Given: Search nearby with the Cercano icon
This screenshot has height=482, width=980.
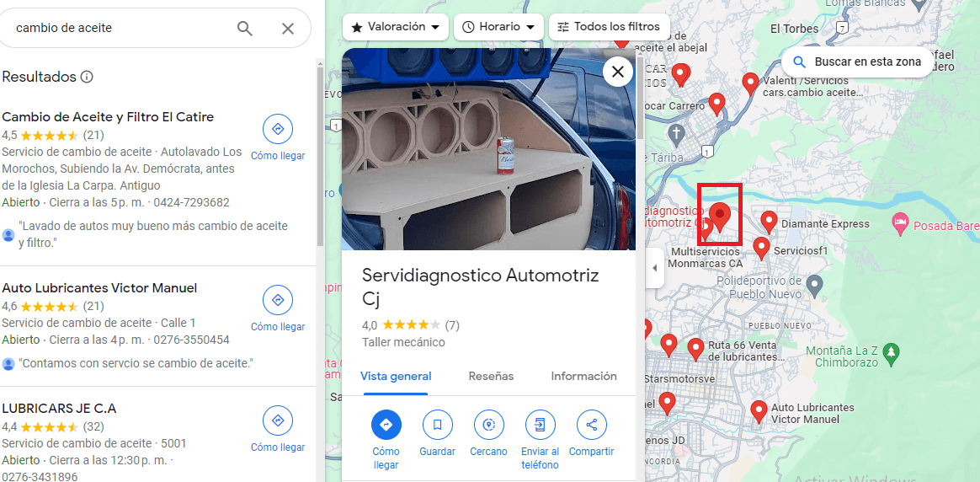Looking at the screenshot, I should click(x=489, y=425).
